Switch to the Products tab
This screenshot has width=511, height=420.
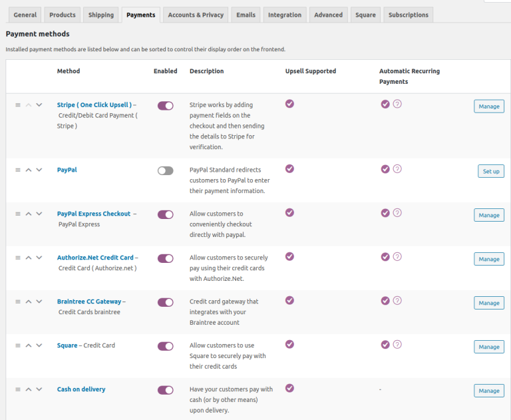point(63,15)
